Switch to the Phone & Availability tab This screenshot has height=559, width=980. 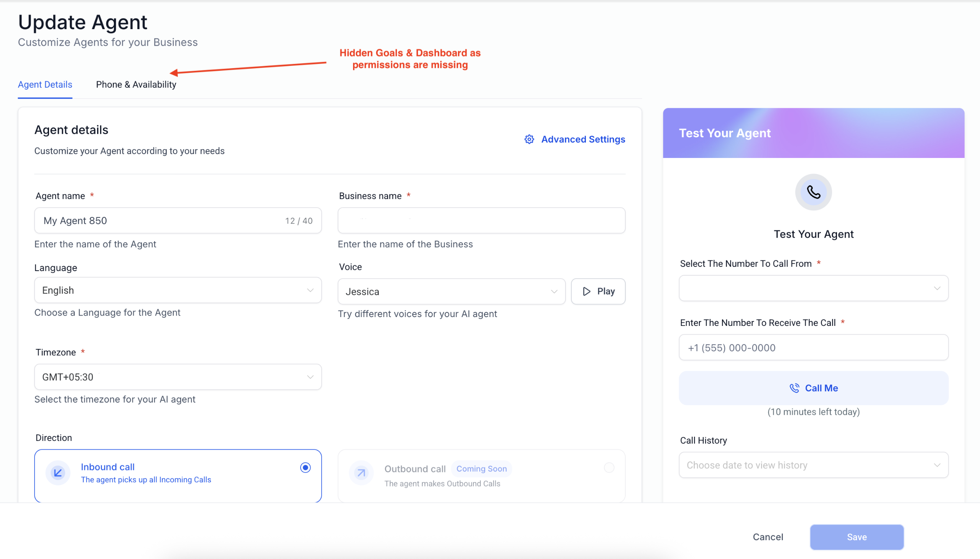(x=136, y=85)
